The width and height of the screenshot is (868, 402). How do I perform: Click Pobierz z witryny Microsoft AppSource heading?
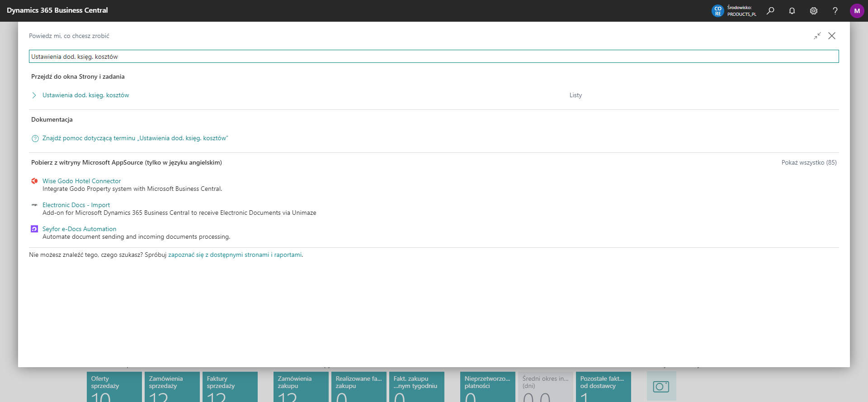coord(127,163)
